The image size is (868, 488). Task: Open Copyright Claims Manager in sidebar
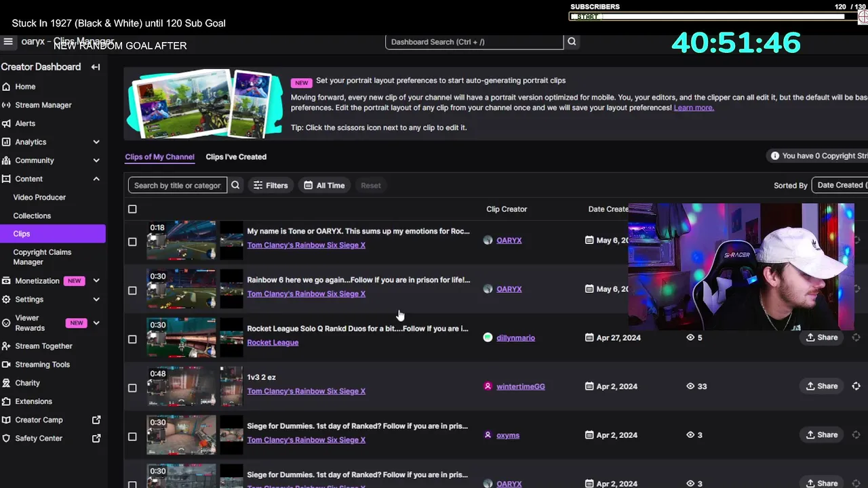[42, 257]
